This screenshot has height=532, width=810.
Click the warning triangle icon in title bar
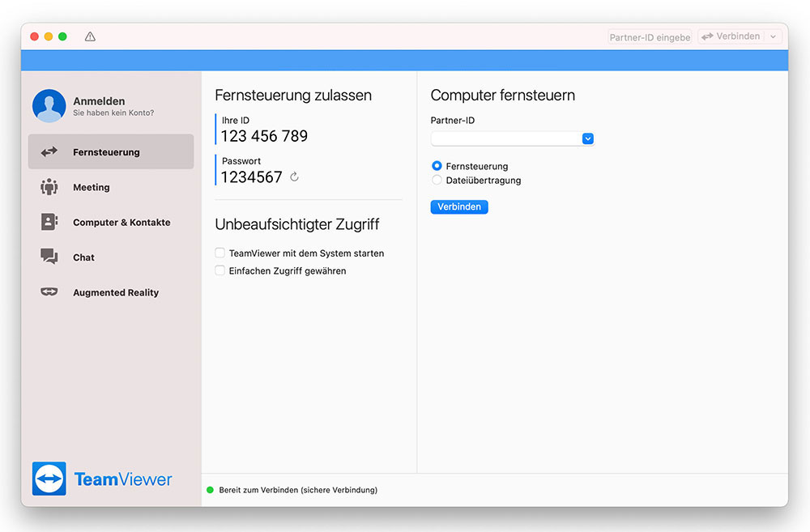point(90,36)
